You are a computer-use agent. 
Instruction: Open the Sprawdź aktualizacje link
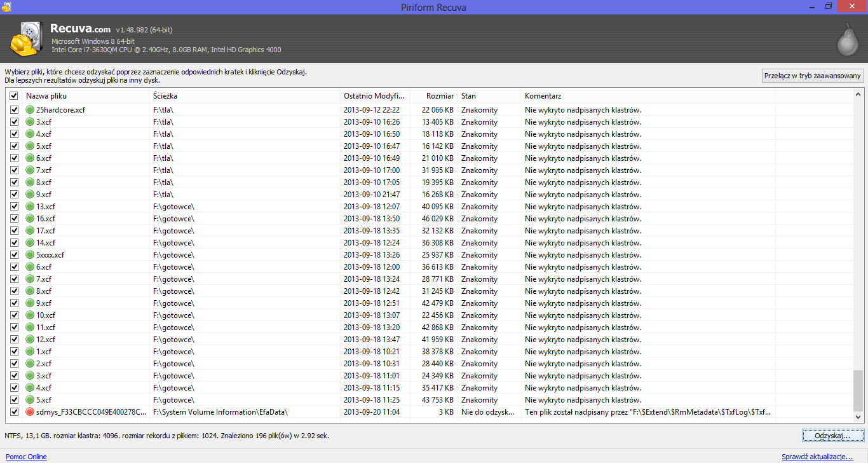point(817,457)
